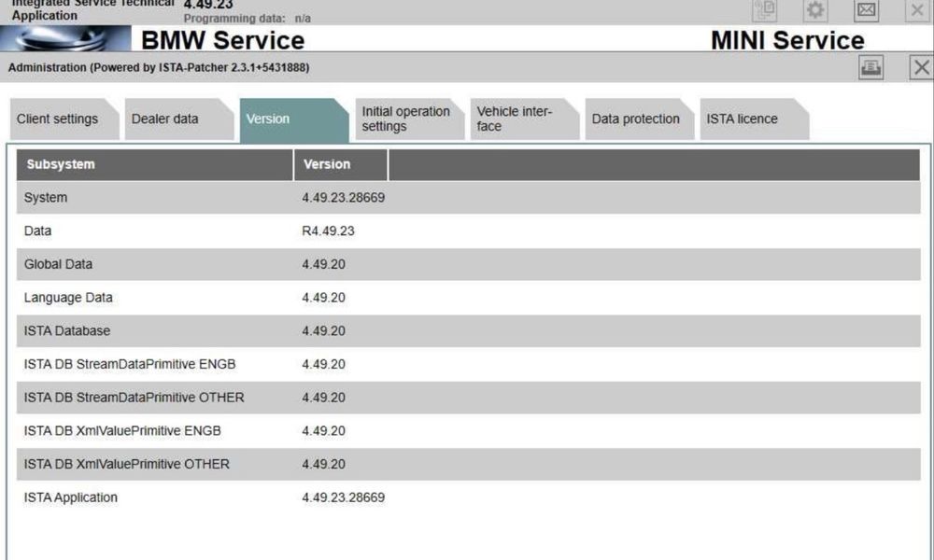Click the R4.49.23 version value
This screenshot has height=560, width=934.
(328, 231)
